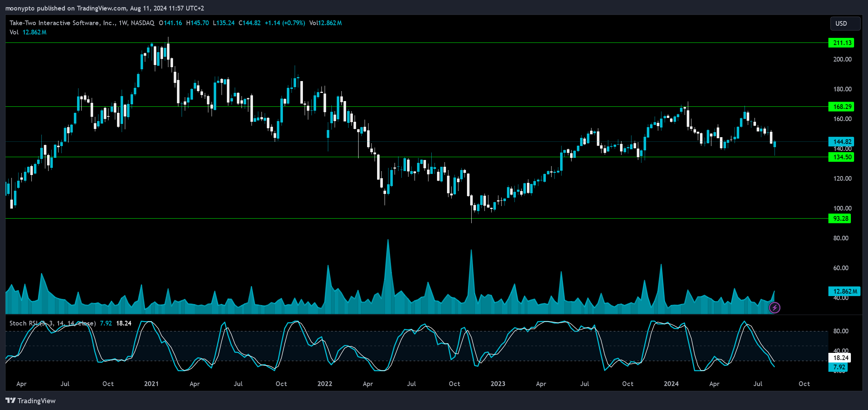Click the 7.92 Stoch RSI axis label
Screen dimensions: 868x410
point(838,367)
